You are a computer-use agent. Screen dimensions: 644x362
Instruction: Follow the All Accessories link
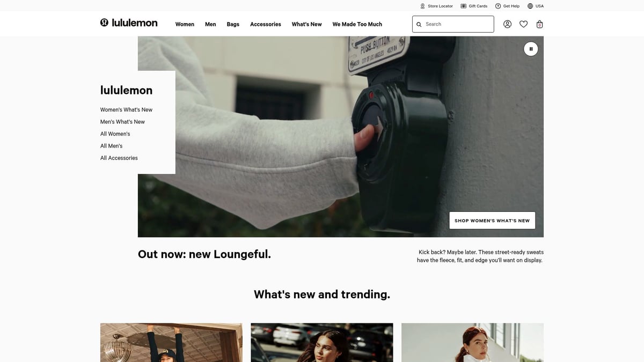tap(119, 158)
